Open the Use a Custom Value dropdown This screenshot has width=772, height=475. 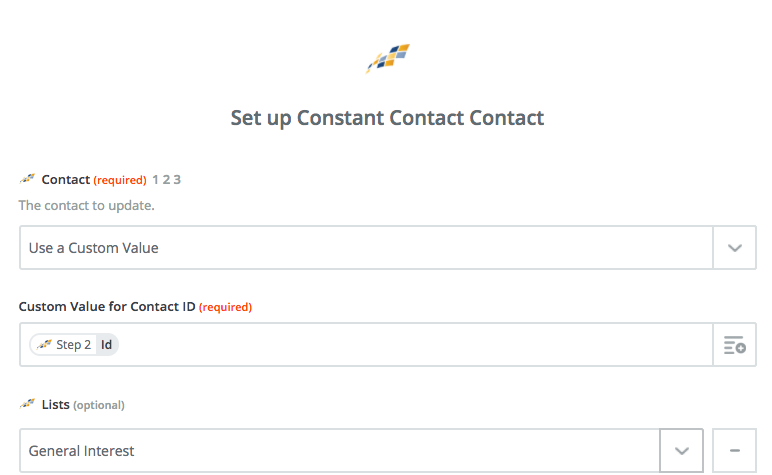tap(366, 248)
